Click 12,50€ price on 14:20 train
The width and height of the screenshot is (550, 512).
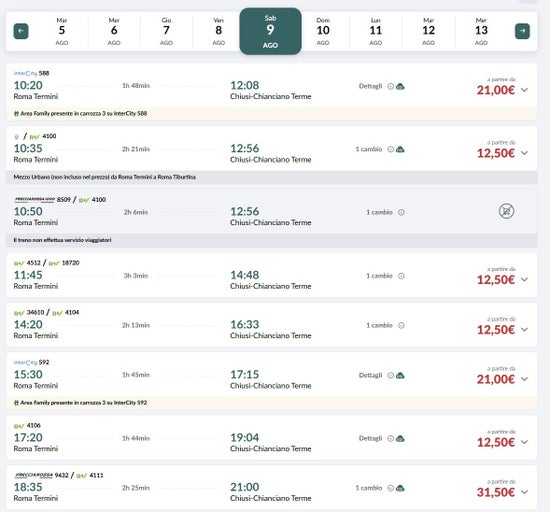496,330
